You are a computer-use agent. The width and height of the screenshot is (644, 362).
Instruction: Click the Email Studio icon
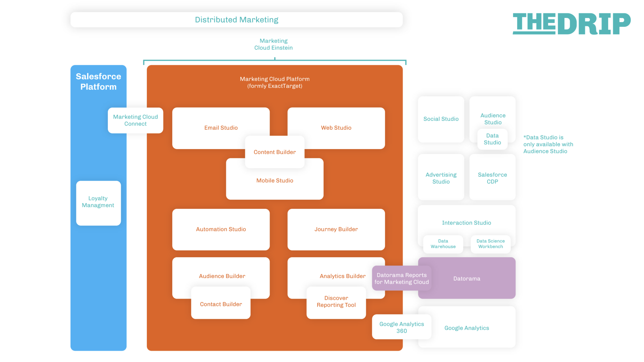221,128
